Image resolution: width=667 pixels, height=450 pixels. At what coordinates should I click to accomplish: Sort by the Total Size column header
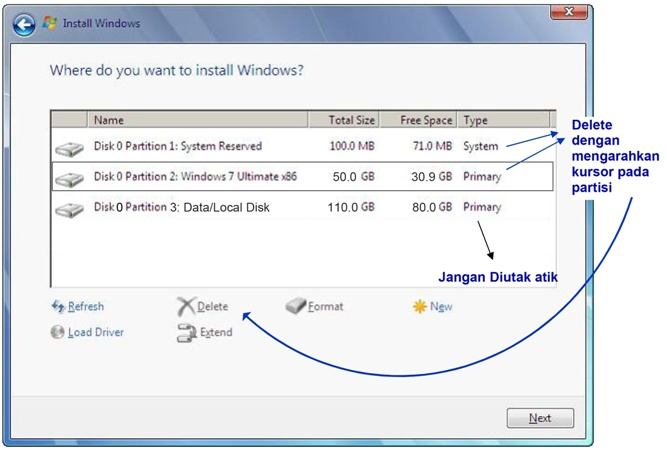[351, 120]
